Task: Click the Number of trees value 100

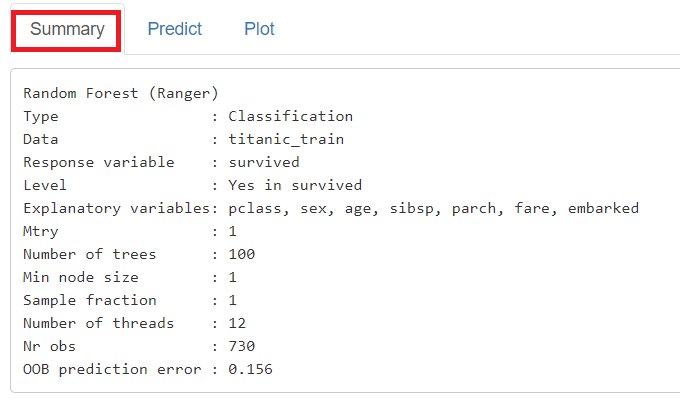Action: (x=241, y=254)
